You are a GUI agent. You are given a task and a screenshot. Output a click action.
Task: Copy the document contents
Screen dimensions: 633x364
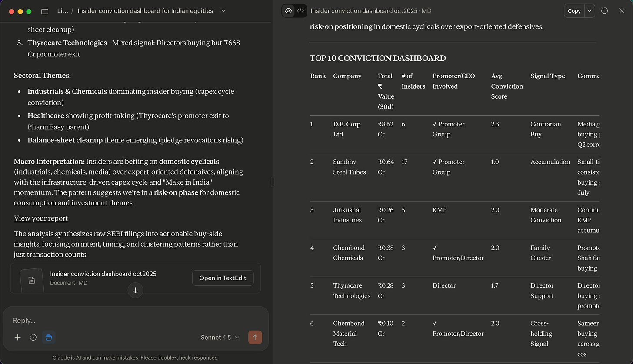574,11
